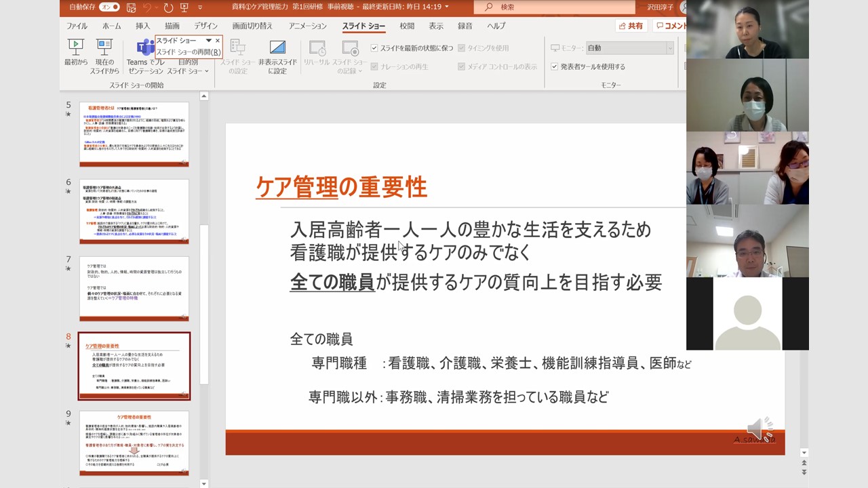Toggle タイミングを使用 checkbox
This screenshot has width=868, height=488.
tap(462, 48)
